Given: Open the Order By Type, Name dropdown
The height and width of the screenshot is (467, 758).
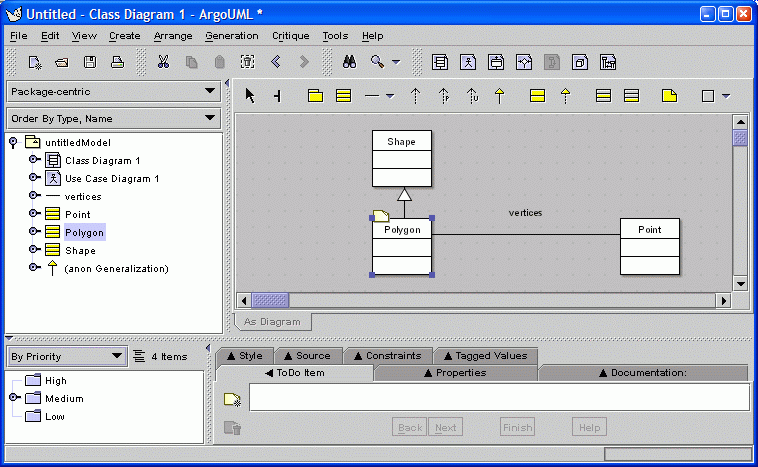Looking at the screenshot, I should (x=114, y=118).
